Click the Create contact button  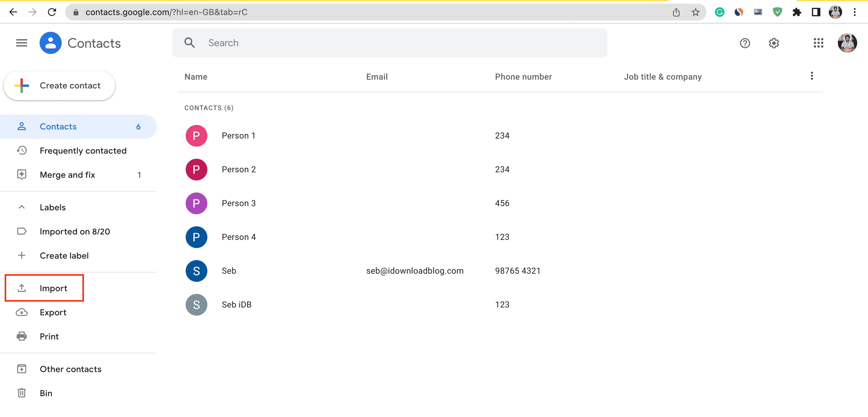click(59, 85)
